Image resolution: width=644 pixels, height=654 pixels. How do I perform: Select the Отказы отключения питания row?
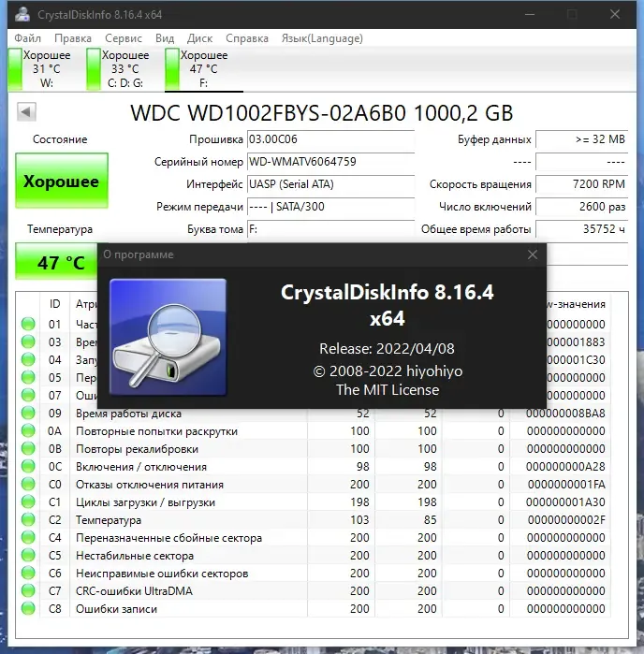(x=314, y=485)
